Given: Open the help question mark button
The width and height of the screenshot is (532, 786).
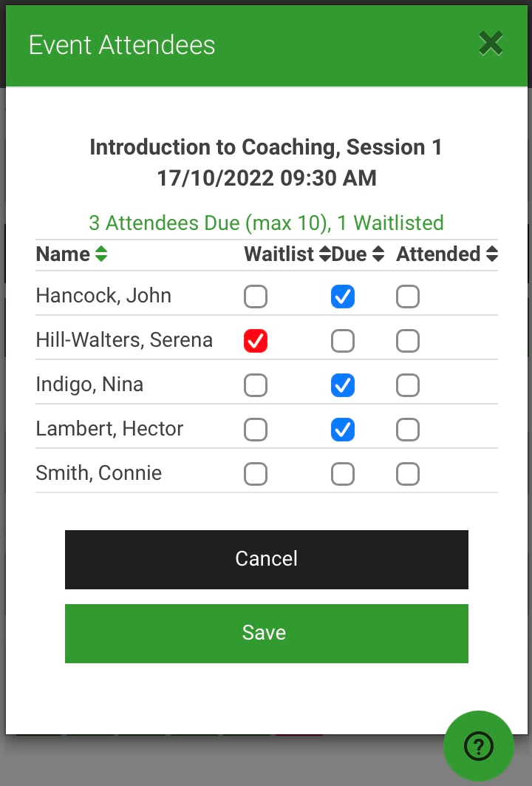Looking at the screenshot, I should tap(478, 746).
